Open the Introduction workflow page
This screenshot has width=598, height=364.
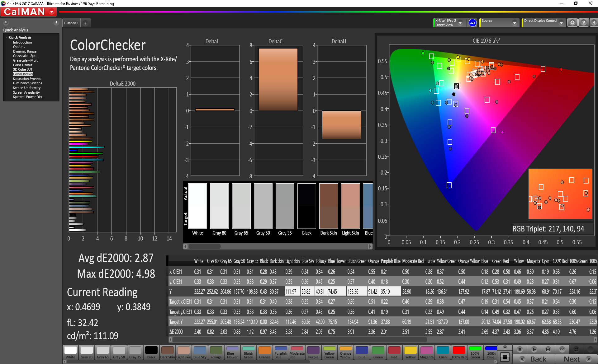pyautogui.click(x=22, y=42)
